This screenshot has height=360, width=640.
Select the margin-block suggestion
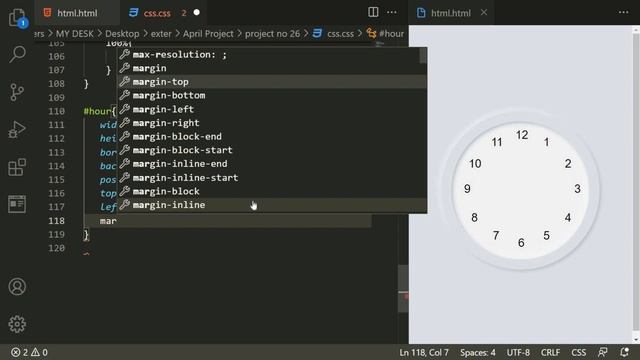pyautogui.click(x=272, y=191)
